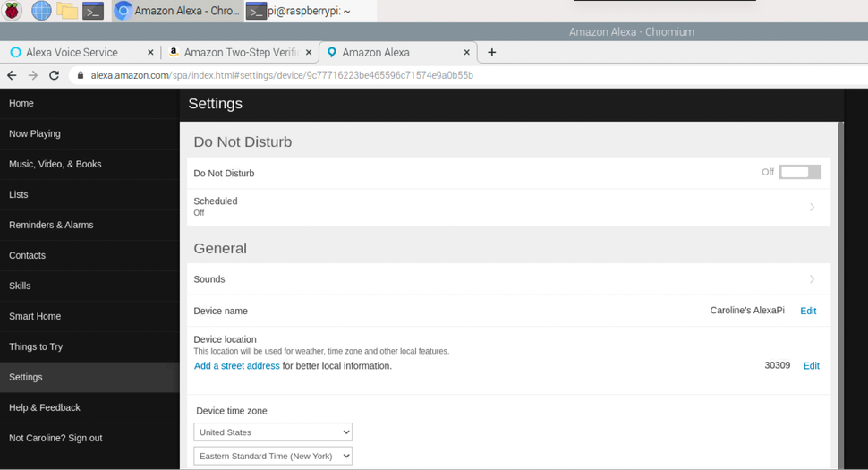This screenshot has width=868, height=470.
Task: Launch the web browser globe icon
Action: coord(41,11)
